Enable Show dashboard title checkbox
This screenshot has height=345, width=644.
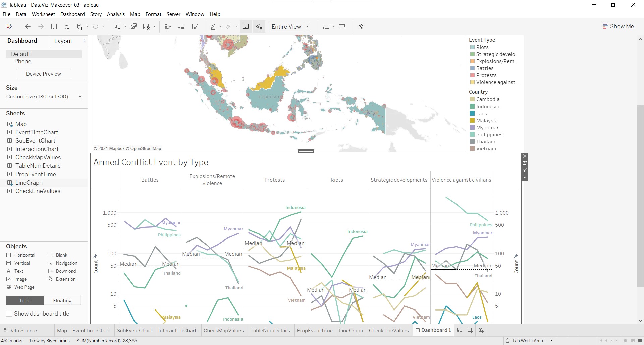(9, 314)
